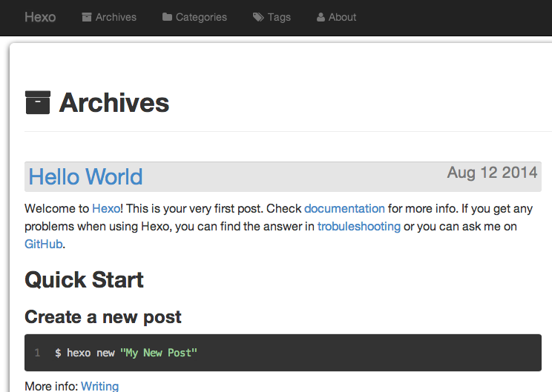This screenshot has height=392, width=552.
Task: Open the Tags menu item
Action: (x=279, y=18)
